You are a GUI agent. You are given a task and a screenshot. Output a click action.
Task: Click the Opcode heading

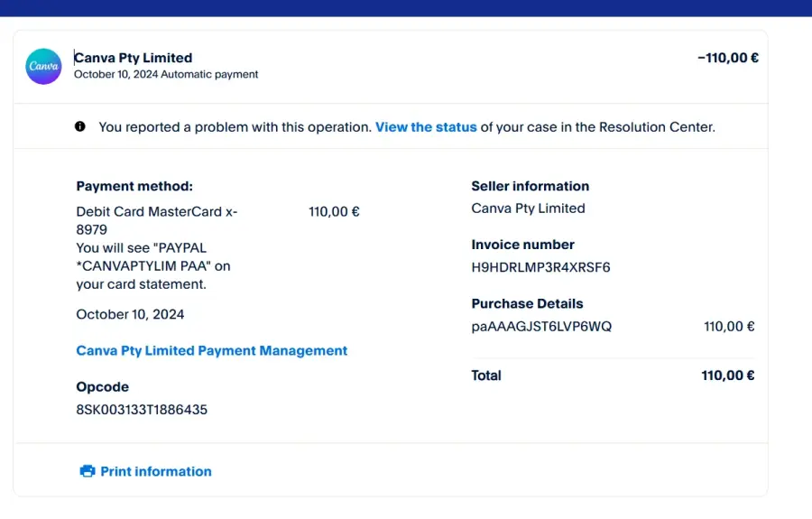pos(103,387)
